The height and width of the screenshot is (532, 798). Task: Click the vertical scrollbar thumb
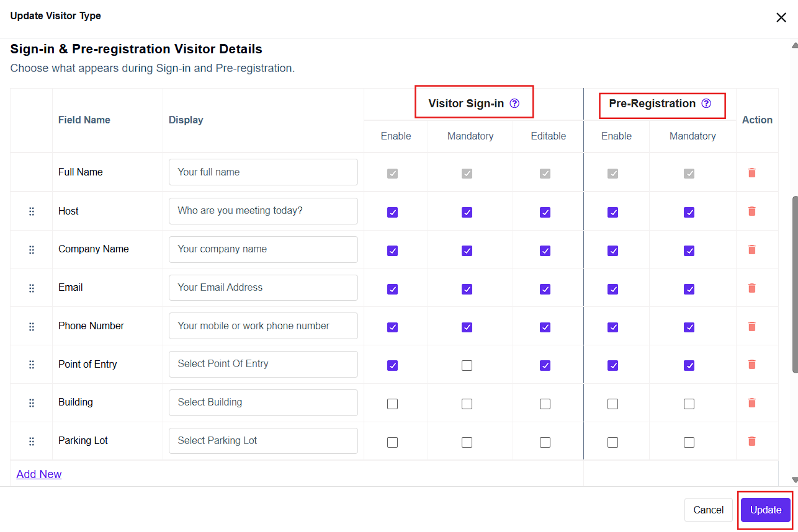coord(795,285)
